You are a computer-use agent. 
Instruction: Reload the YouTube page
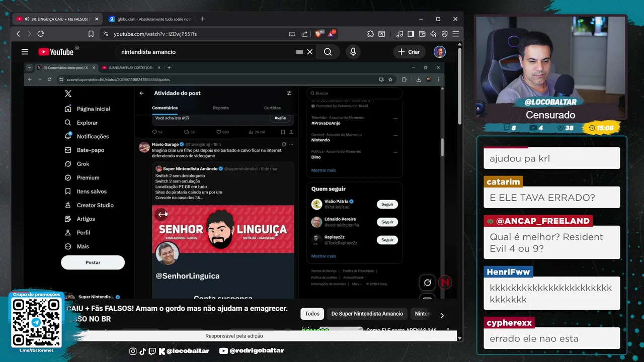coord(41,34)
